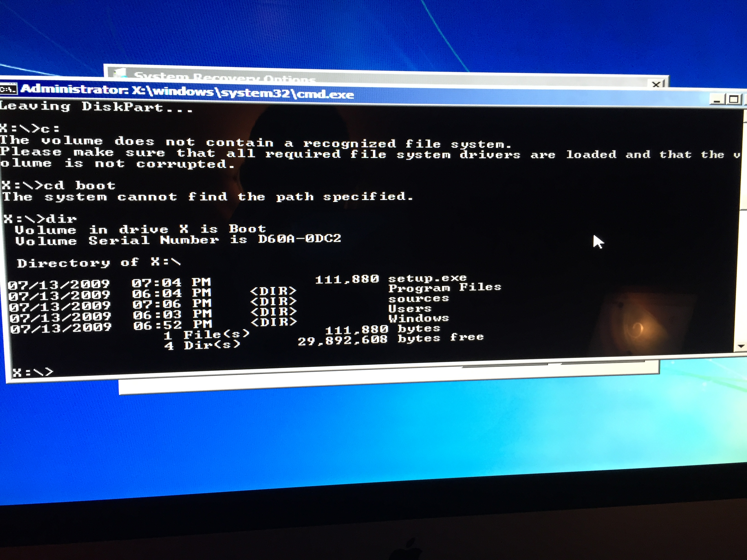Click the 'cd boot' command line
Image resolution: width=747 pixels, height=560 pixels.
[59, 185]
